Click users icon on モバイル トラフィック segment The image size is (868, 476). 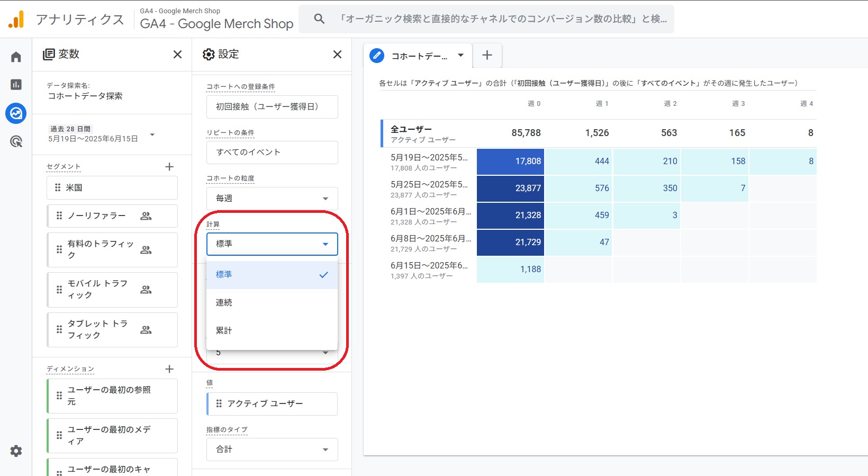146,290
